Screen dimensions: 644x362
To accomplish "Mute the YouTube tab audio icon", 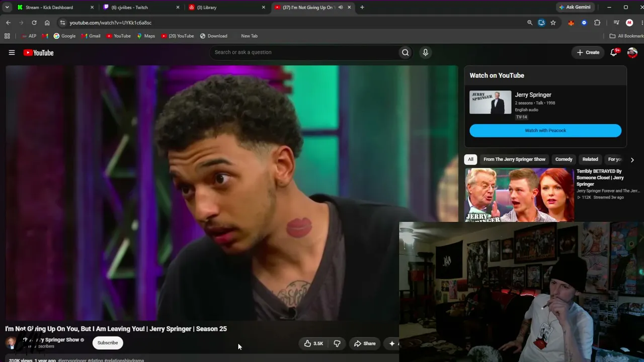I will coord(341,8).
